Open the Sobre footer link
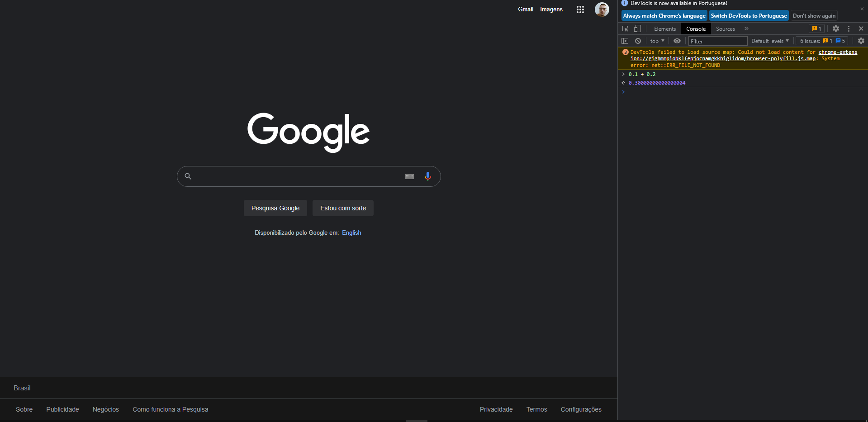Screen dimensions: 868x422 click(24, 409)
